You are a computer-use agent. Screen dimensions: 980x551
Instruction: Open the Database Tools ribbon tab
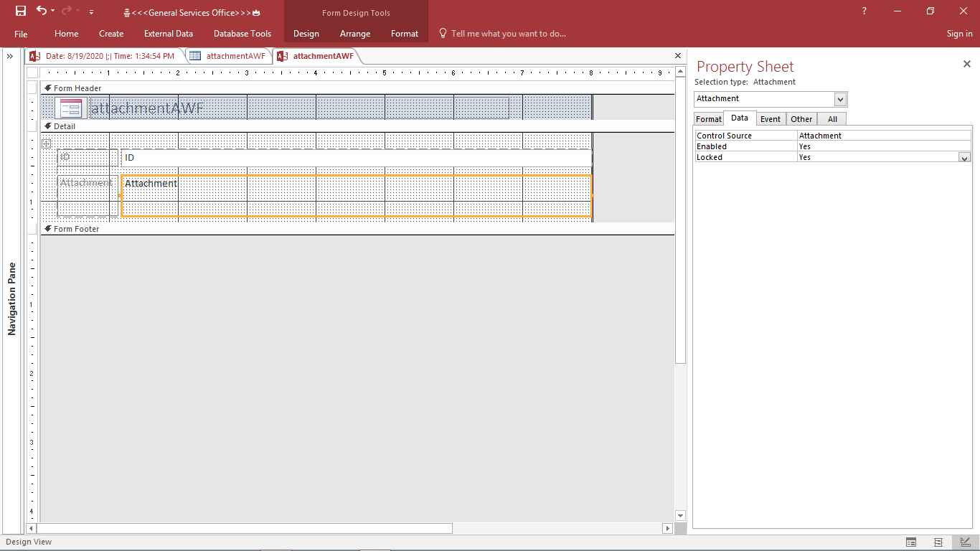tap(242, 34)
